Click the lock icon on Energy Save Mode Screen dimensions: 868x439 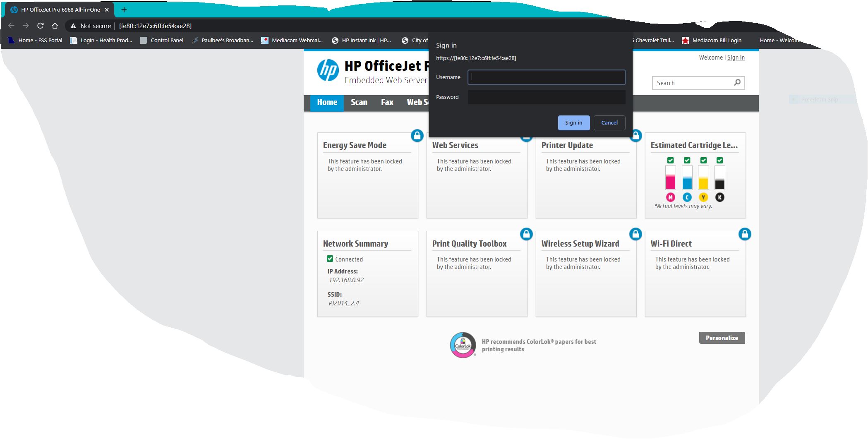coord(417,135)
